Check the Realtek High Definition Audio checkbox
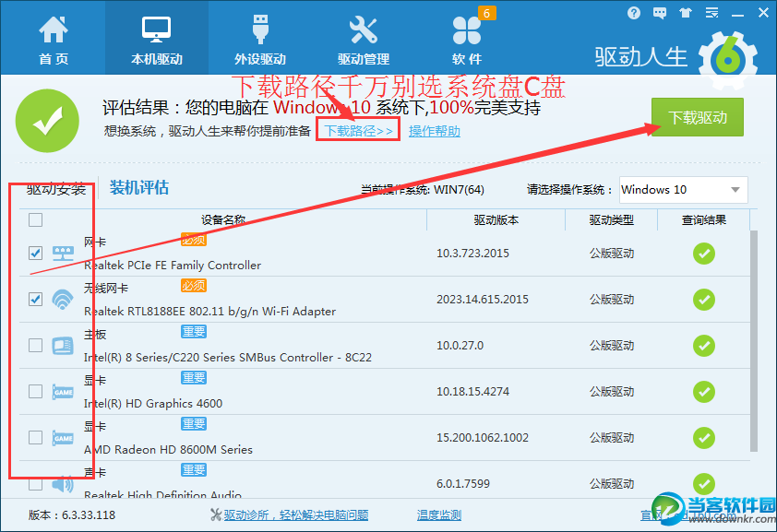 35,483
